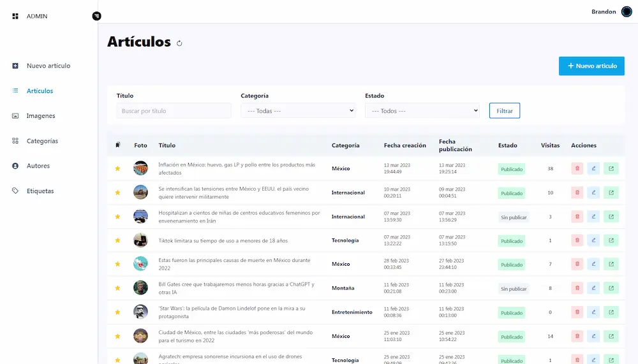The width and height of the screenshot is (638, 364).
Task: Delete the Inflación en México article
Action: point(577,169)
